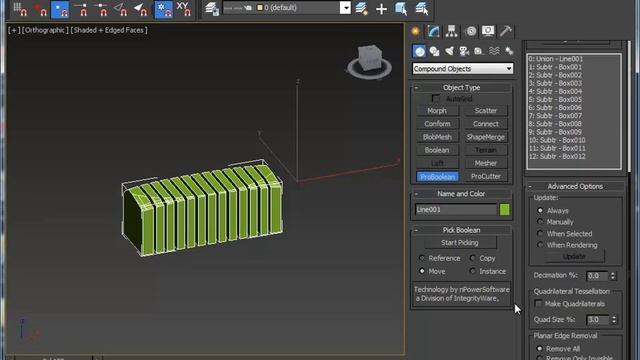
Task: Click the Boolean object button
Action: click(437, 150)
